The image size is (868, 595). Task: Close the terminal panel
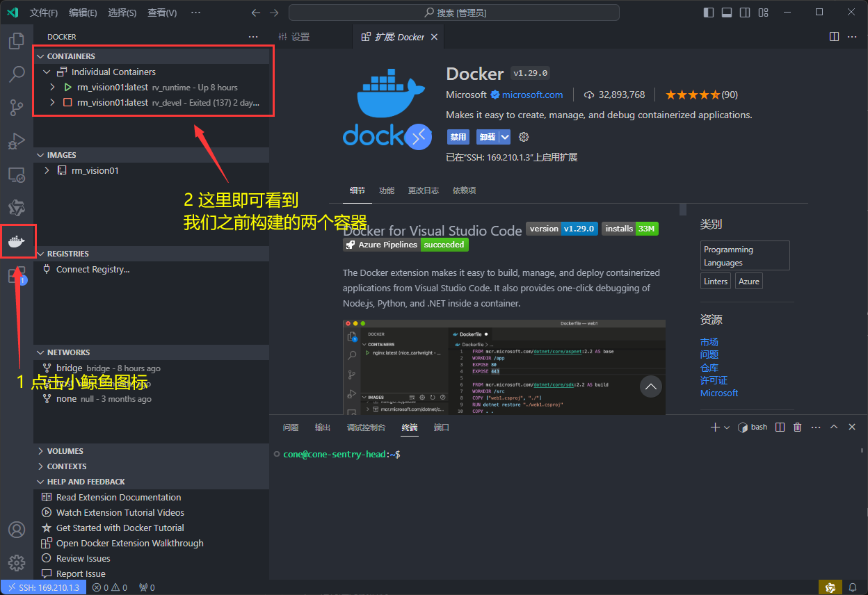point(852,427)
